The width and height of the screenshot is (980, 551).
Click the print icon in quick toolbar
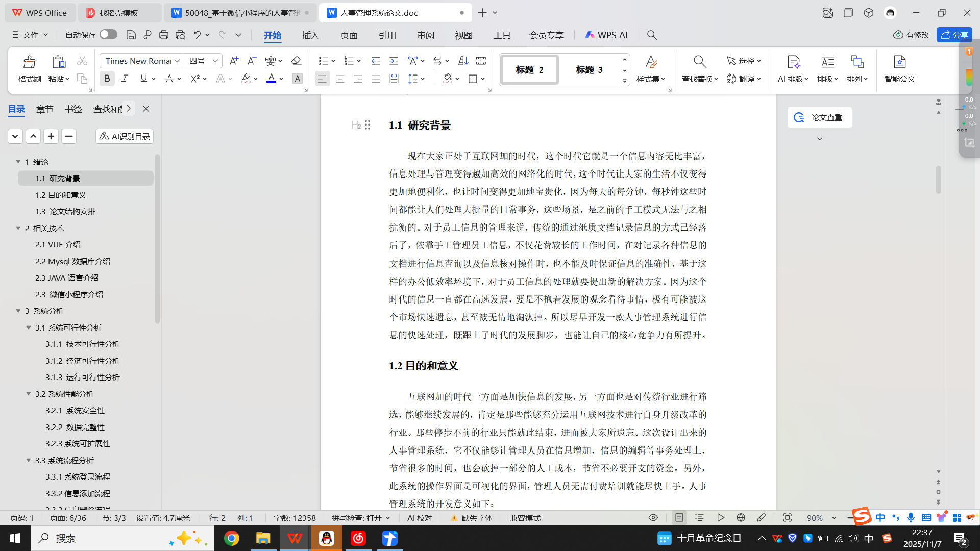tap(163, 35)
